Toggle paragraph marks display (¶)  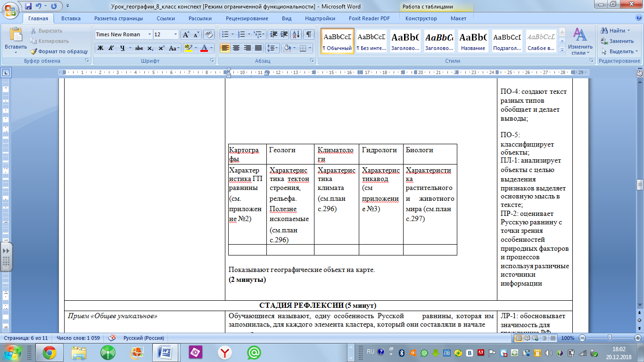click(x=308, y=34)
